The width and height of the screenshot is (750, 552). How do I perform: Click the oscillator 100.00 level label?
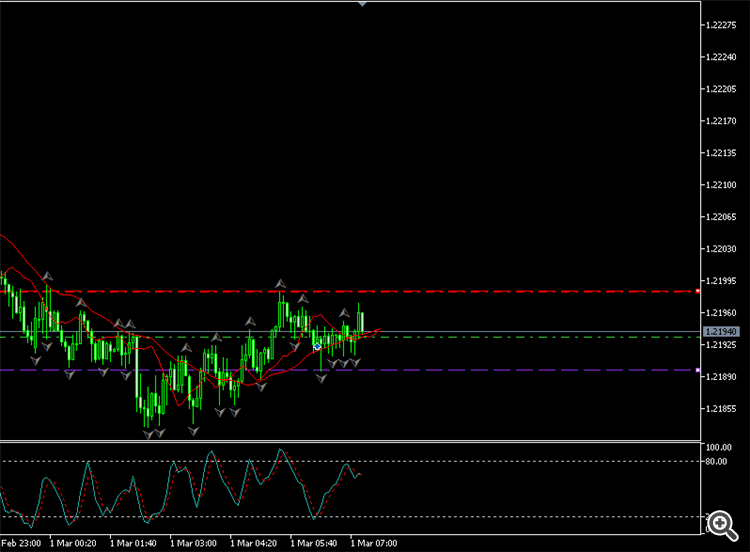(718, 447)
